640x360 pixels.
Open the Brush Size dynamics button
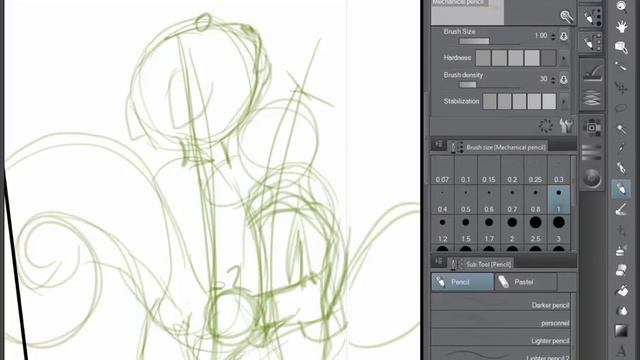click(564, 36)
